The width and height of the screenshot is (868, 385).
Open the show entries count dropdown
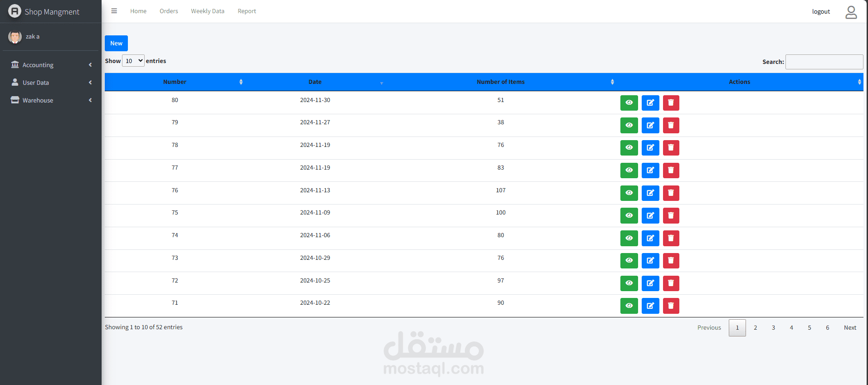(133, 61)
